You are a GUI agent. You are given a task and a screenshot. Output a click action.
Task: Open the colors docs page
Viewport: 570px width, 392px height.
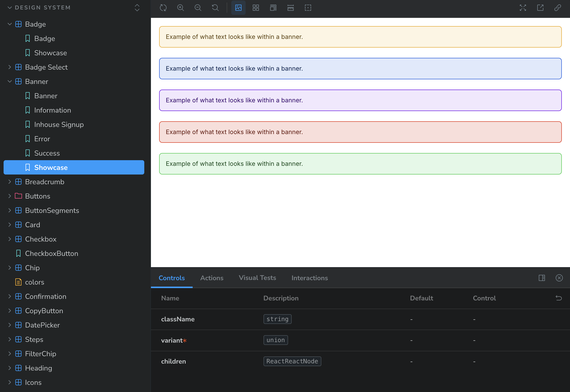click(35, 282)
